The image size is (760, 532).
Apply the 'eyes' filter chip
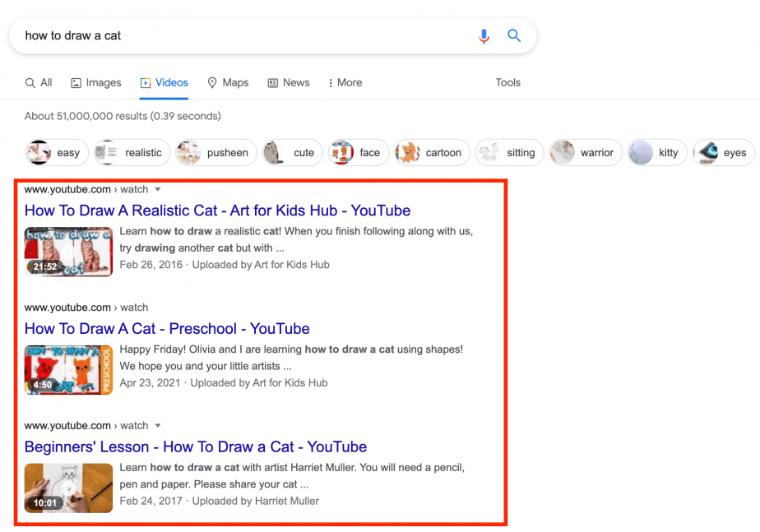(x=724, y=153)
